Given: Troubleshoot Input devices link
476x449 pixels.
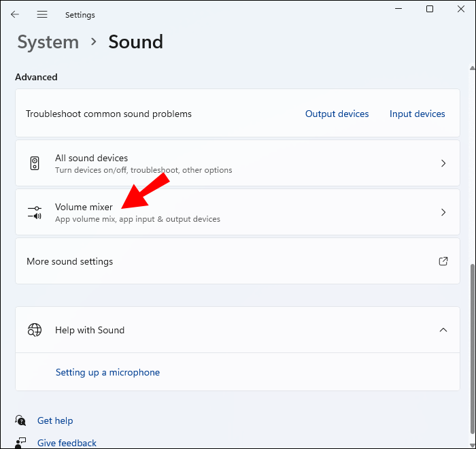Looking at the screenshot, I should point(417,114).
